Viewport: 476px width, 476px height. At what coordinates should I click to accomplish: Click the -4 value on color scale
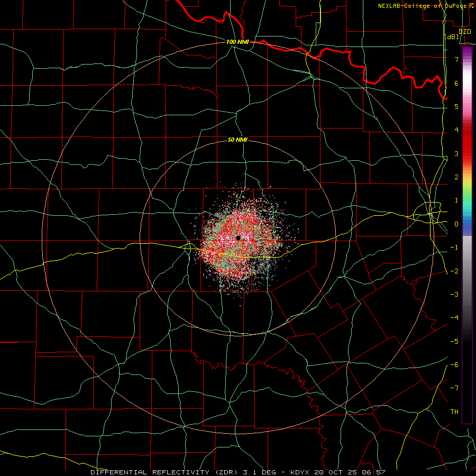[454, 317]
